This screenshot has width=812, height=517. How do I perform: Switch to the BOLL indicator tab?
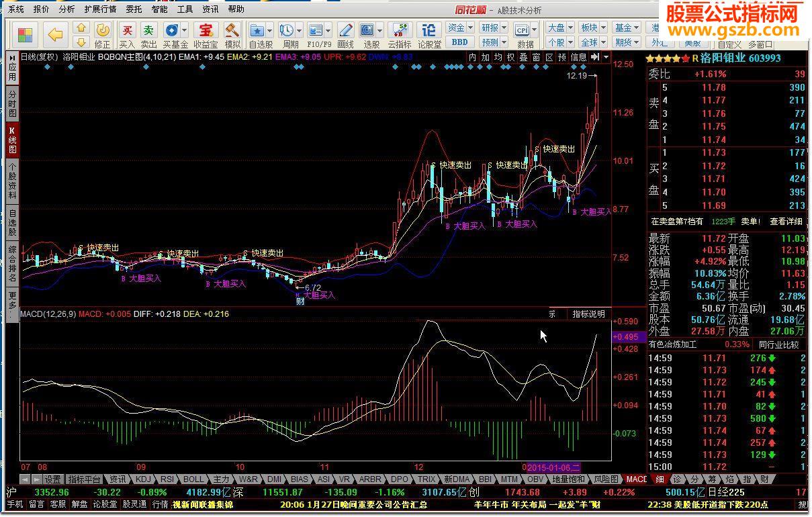coord(193,479)
